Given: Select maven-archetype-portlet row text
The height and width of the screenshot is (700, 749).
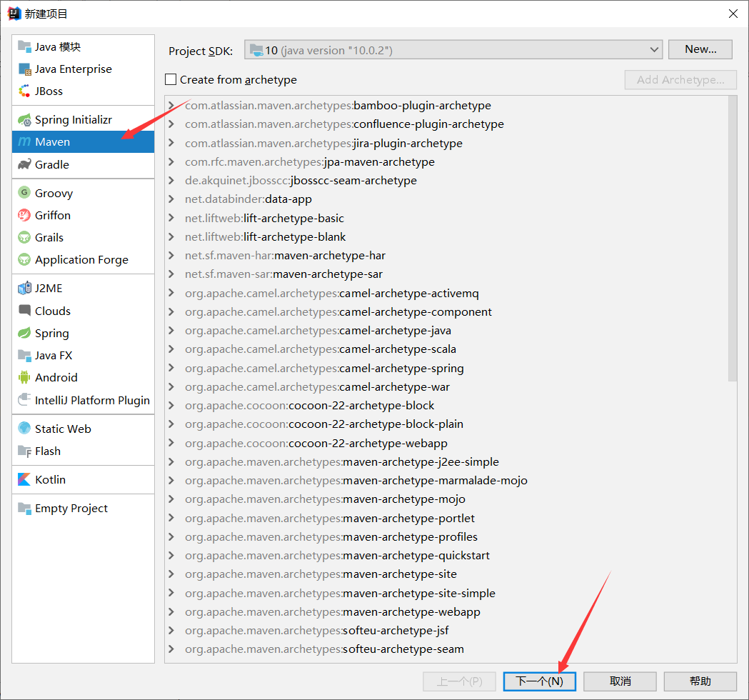Looking at the screenshot, I should (x=330, y=518).
